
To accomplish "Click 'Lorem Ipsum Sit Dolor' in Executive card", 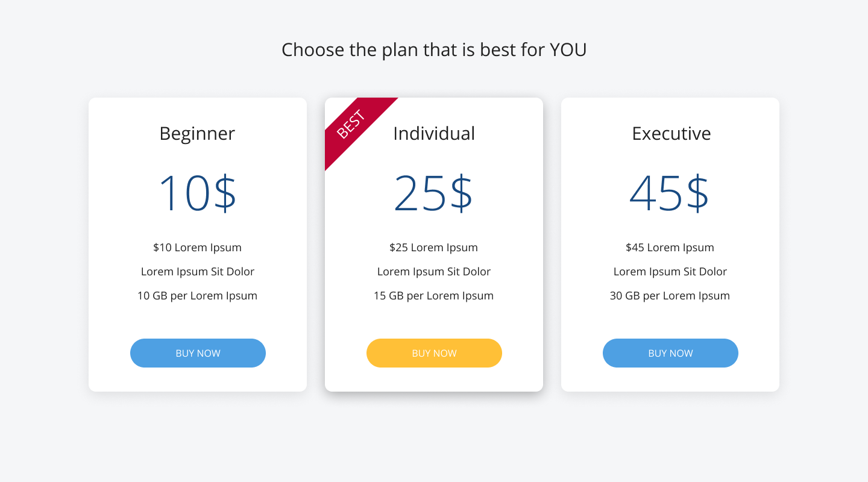I will coord(670,272).
